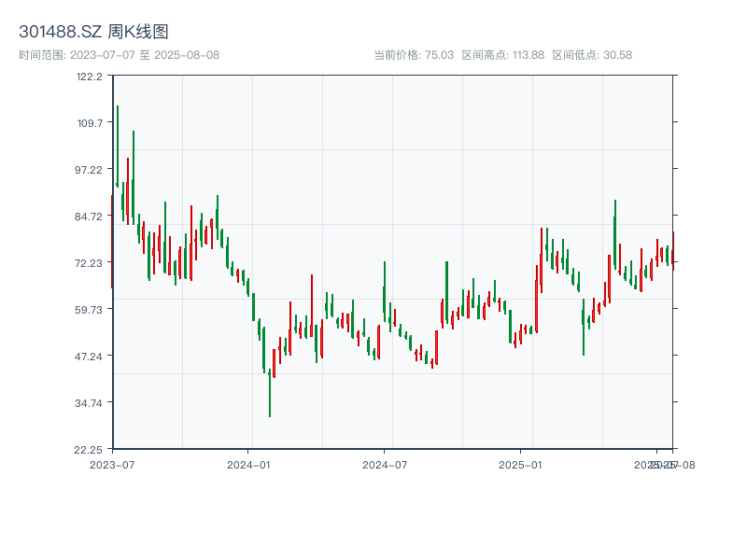Click the y-axis label 72.23

tap(89, 263)
